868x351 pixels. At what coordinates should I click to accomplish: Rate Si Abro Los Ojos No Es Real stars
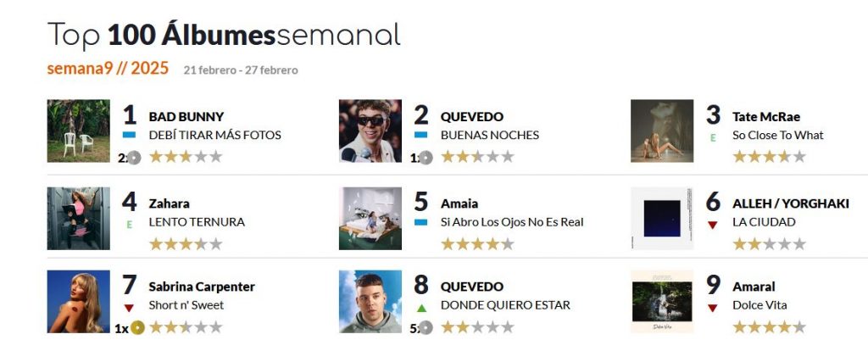pos(477,244)
